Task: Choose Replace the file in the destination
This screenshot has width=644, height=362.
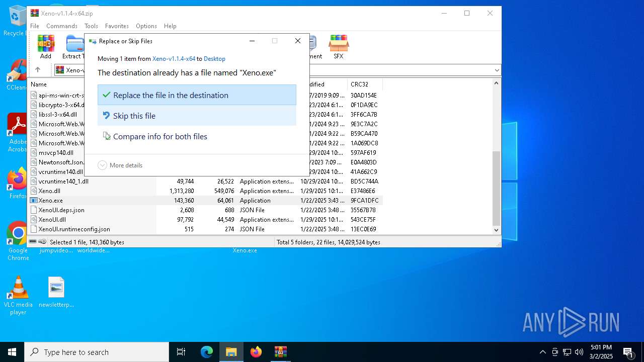Action: [x=197, y=95]
